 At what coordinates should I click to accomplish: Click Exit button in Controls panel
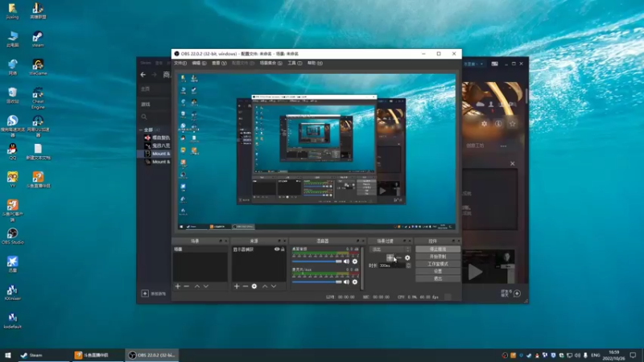pyautogui.click(x=438, y=278)
